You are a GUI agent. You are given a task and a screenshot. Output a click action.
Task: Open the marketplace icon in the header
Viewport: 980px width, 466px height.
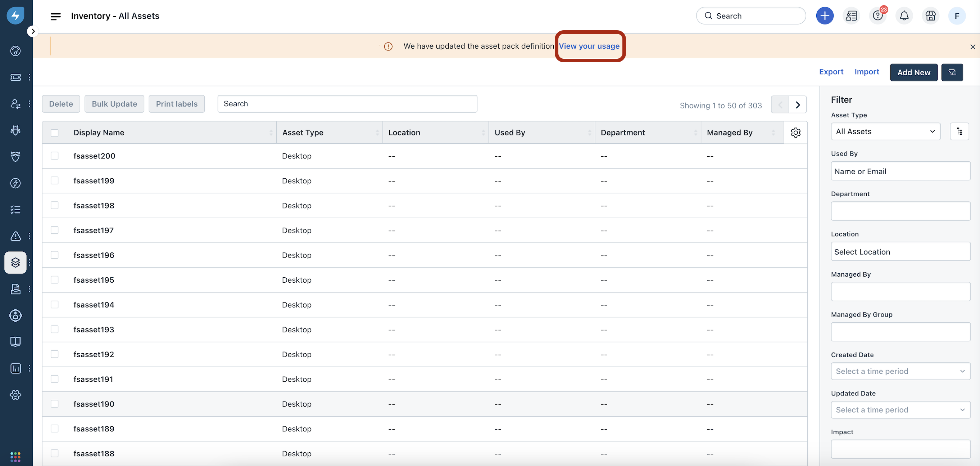930,15
